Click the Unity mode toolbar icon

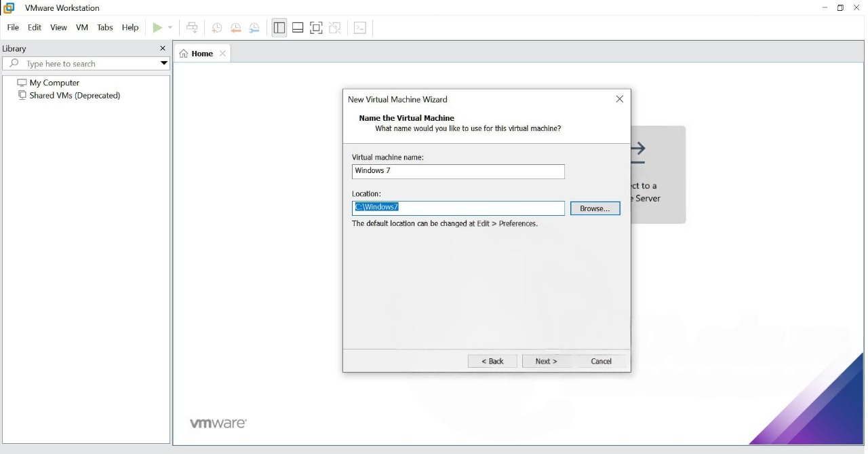[x=335, y=28]
